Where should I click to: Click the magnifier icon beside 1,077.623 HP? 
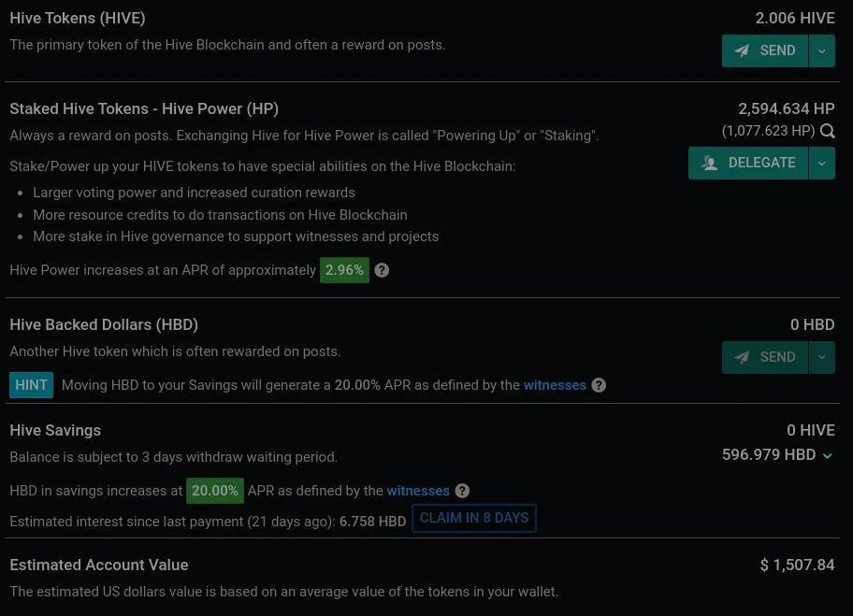827,132
